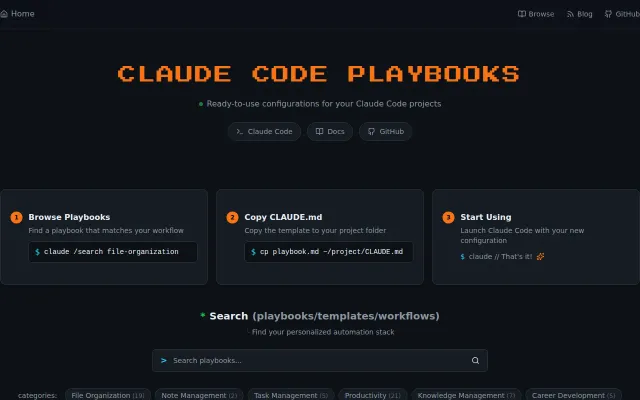Click the terminal icon in Claude Code pill

[240, 131]
